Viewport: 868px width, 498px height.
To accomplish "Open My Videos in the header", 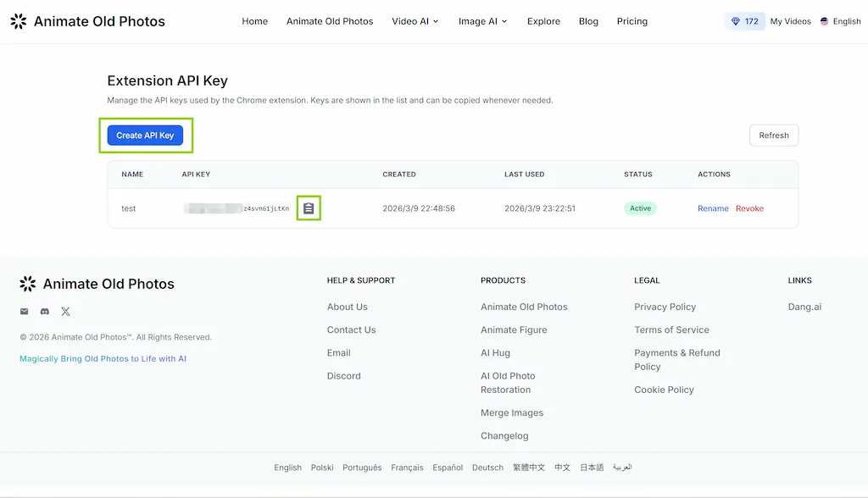I will tap(790, 21).
